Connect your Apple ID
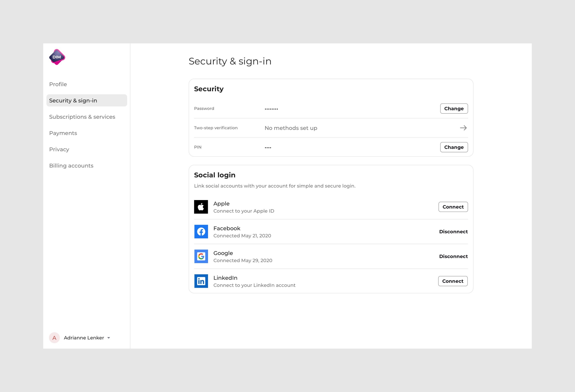The height and width of the screenshot is (392, 575). 453,207
